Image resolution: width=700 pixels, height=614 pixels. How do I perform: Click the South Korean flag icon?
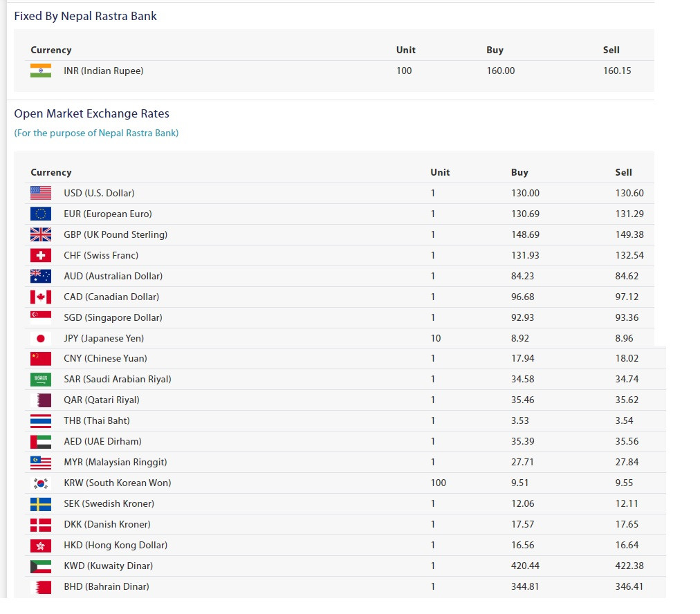[41, 483]
